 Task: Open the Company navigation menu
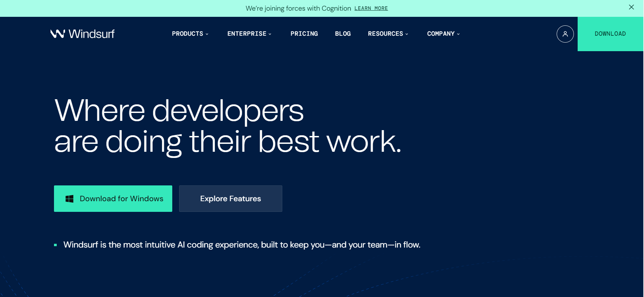440,34
